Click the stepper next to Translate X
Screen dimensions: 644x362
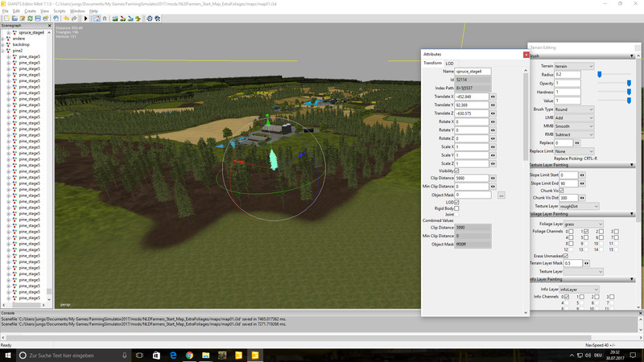(x=493, y=97)
